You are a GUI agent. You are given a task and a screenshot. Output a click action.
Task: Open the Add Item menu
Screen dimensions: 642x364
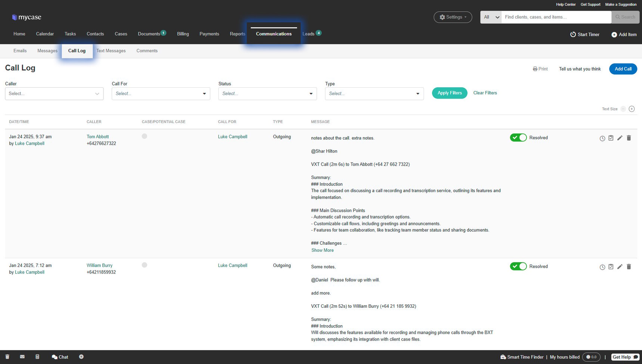pos(624,34)
